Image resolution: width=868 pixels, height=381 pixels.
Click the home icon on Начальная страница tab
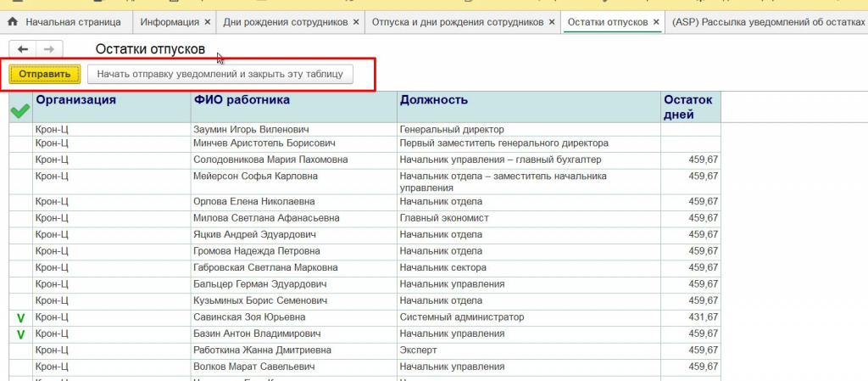[x=12, y=22]
